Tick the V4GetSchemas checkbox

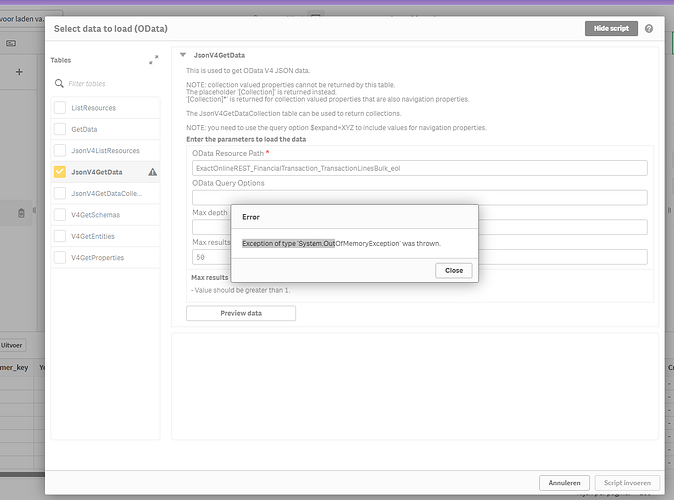coord(60,215)
